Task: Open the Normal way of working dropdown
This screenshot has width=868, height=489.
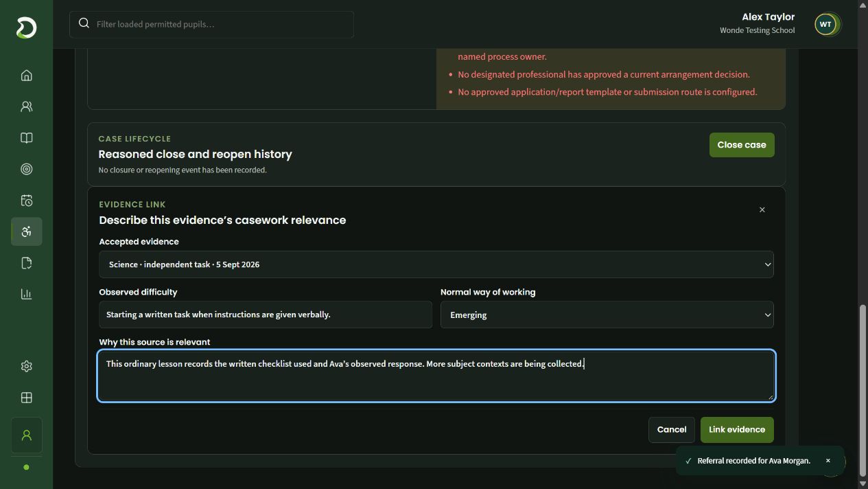Action: 607,315
